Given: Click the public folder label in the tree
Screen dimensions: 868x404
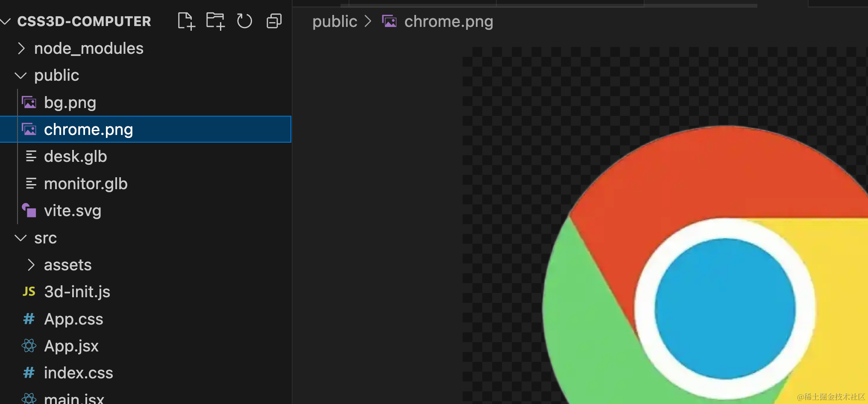Looking at the screenshot, I should tap(57, 76).
